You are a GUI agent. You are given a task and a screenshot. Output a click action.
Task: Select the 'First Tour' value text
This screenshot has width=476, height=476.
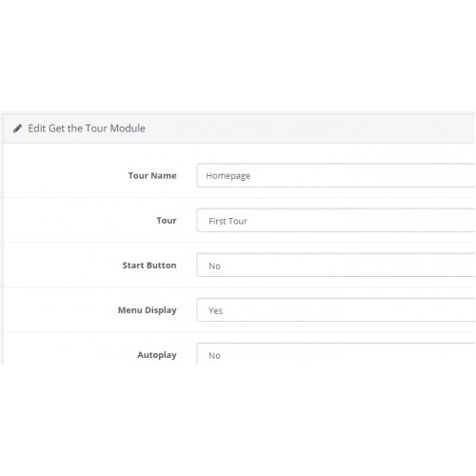tap(228, 221)
